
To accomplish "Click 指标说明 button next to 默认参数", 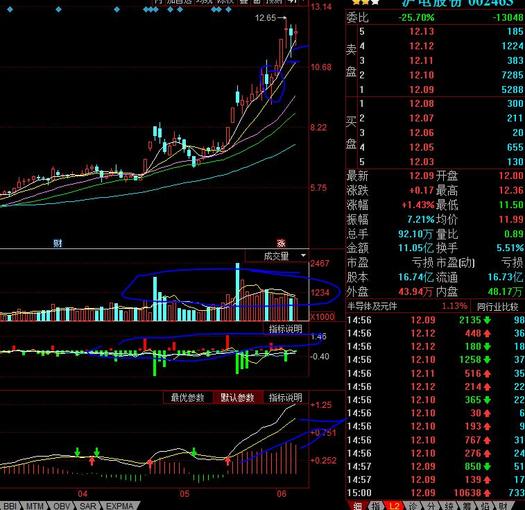I will pyautogui.click(x=286, y=397).
